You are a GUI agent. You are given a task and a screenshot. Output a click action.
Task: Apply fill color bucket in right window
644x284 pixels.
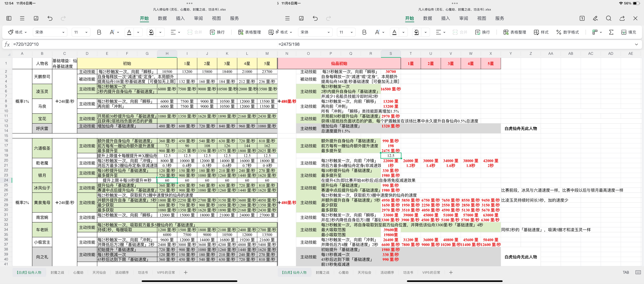tap(416, 32)
